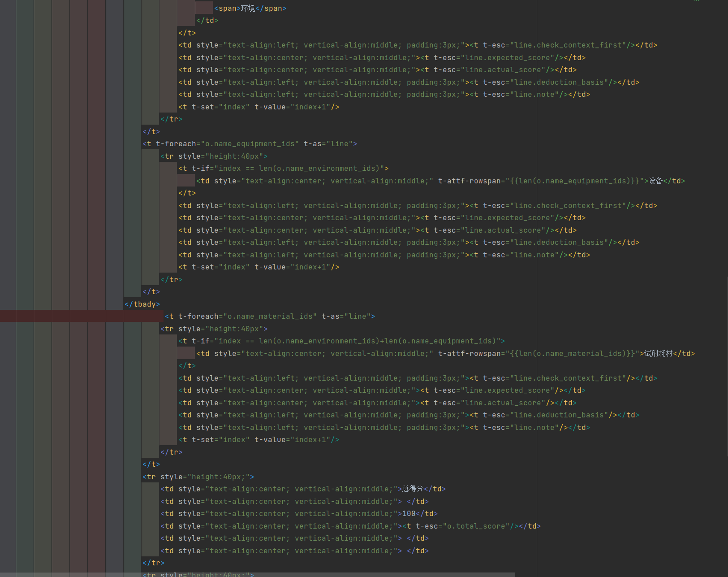Click line.expected_score in the equipment loop
Screen dimensions: 728x577
tap(508, 218)
